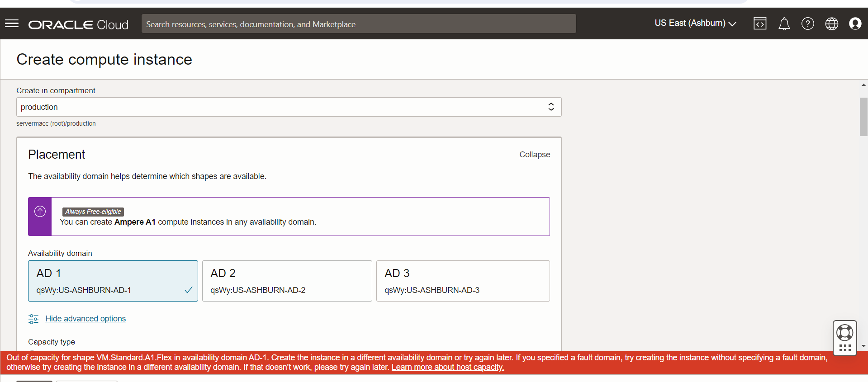Image resolution: width=868 pixels, height=382 pixels.
Task: Open the US East (Ashburn) region selector
Action: [695, 23]
